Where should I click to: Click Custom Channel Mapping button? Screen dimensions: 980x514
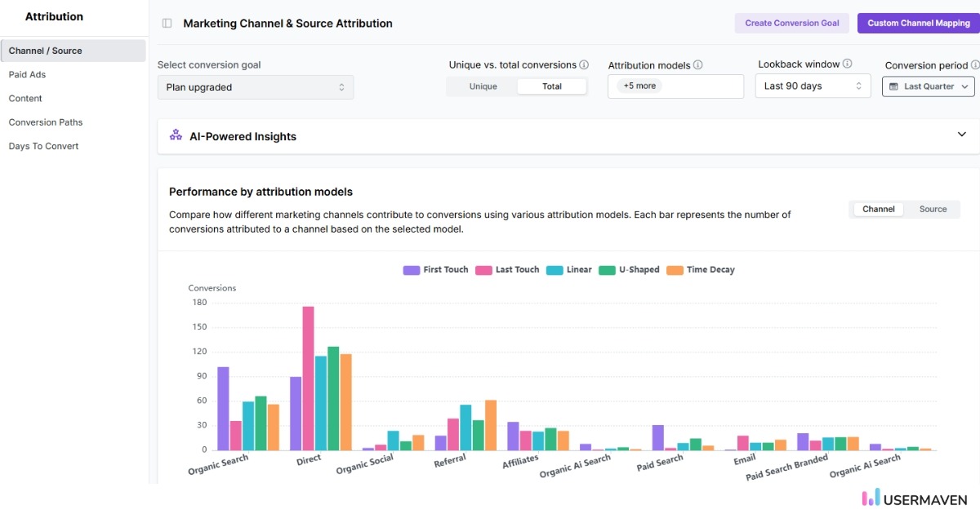click(918, 23)
